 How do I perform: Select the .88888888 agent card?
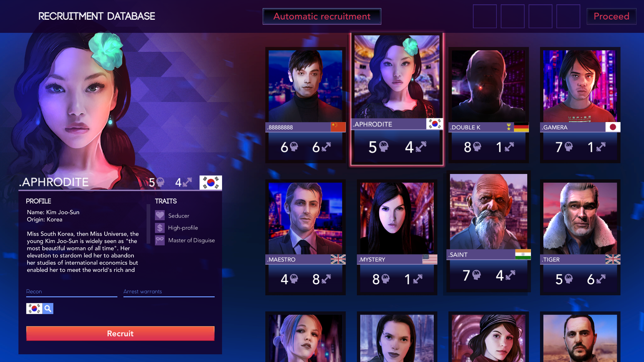pos(305,105)
